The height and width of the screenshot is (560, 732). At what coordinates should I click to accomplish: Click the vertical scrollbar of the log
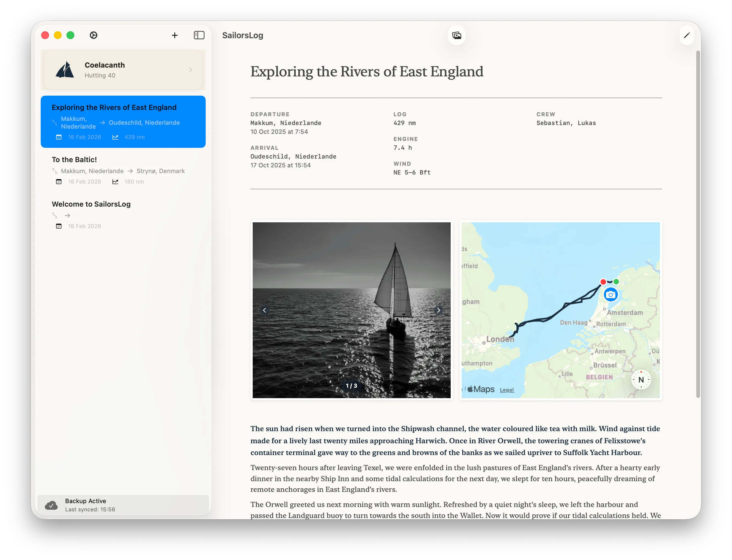click(698, 224)
